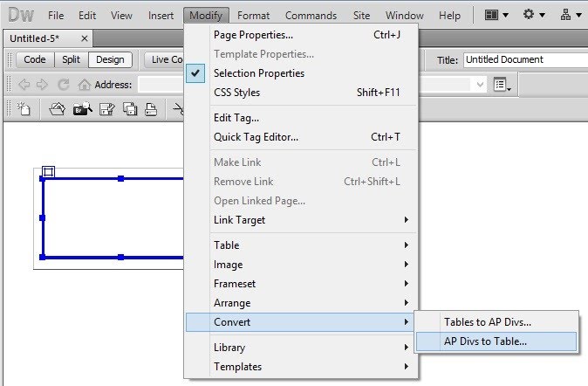Switch to Code view

click(x=35, y=59)
